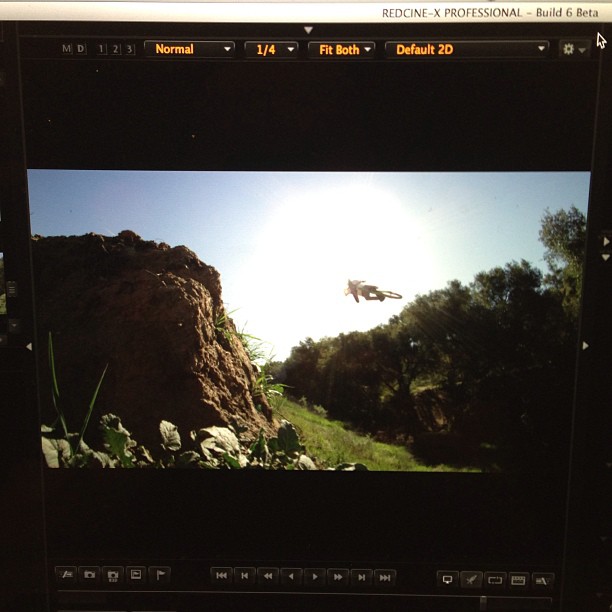Select viewer preset 1
The height and width of the screenshot is (612, 612).
pos(102,49)
